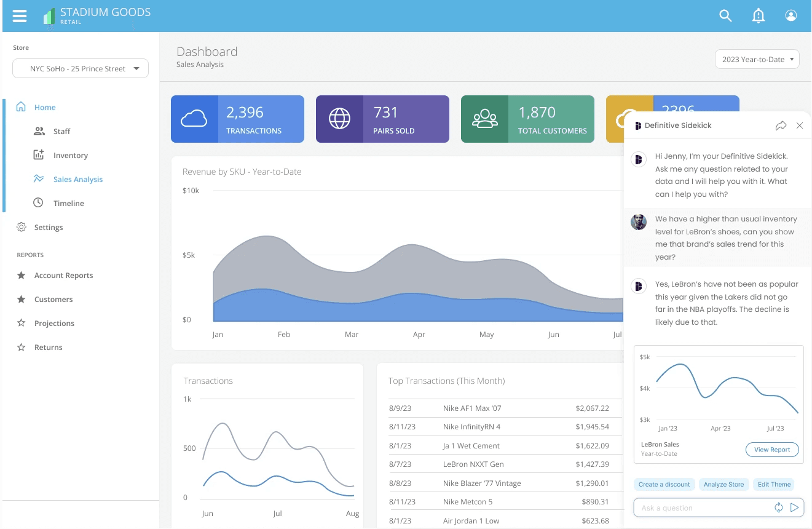
Task: Open Inventory in sidebar
Action: coord(70,155)
